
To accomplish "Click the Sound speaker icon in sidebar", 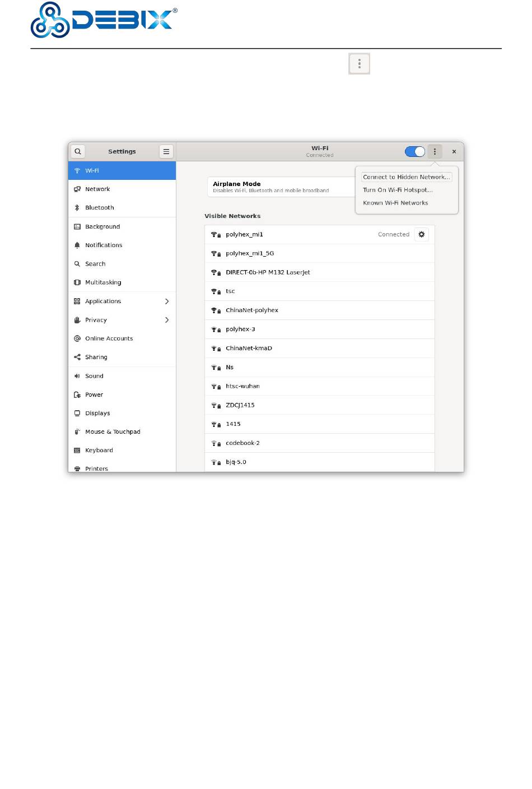I will click(x=77, y=376).
